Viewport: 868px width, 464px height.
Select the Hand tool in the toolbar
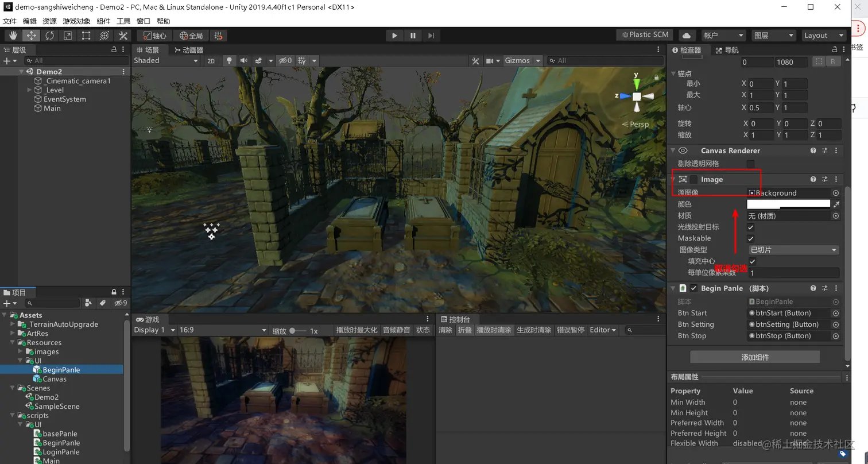tap(13, 36)
